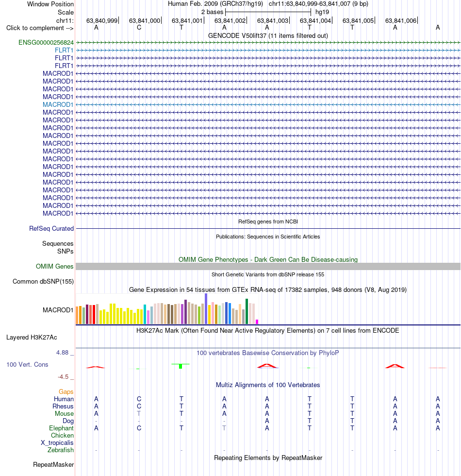
Task: Click the SNPs track label
Action: click(x=65, y=252)
